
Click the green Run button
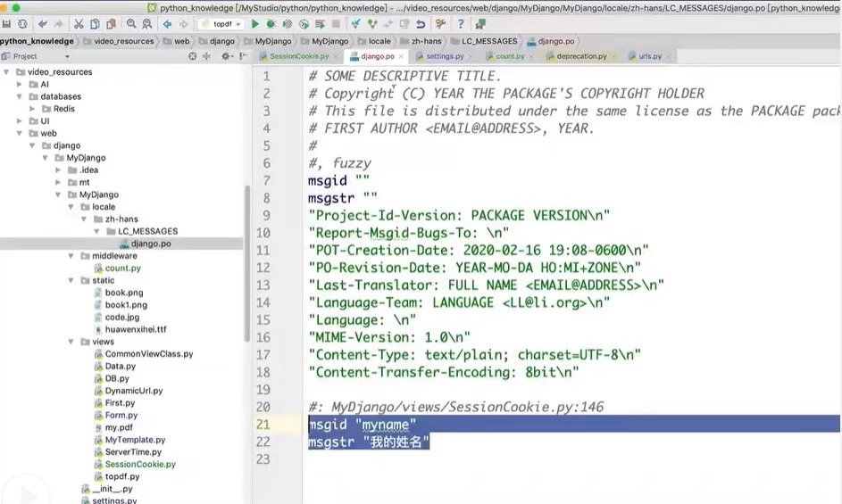tap(255, 24)
